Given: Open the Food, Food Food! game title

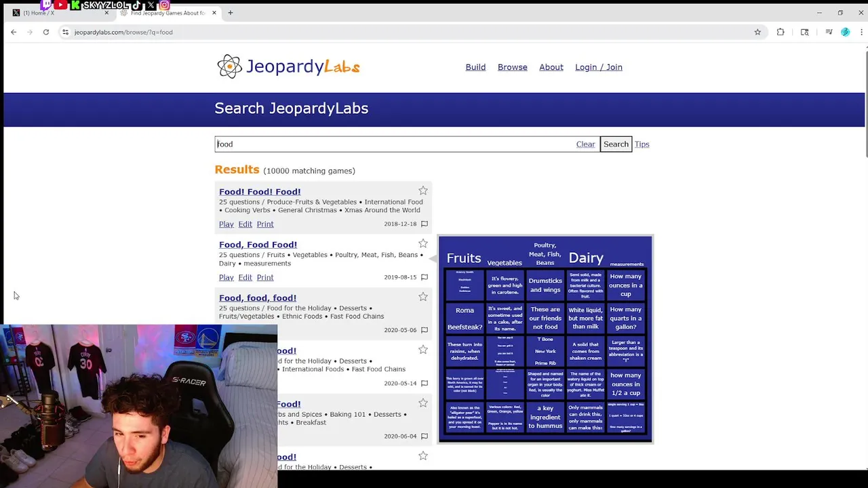Looking at the screenshot, I should pyautogui.click(x=258, y=245).
